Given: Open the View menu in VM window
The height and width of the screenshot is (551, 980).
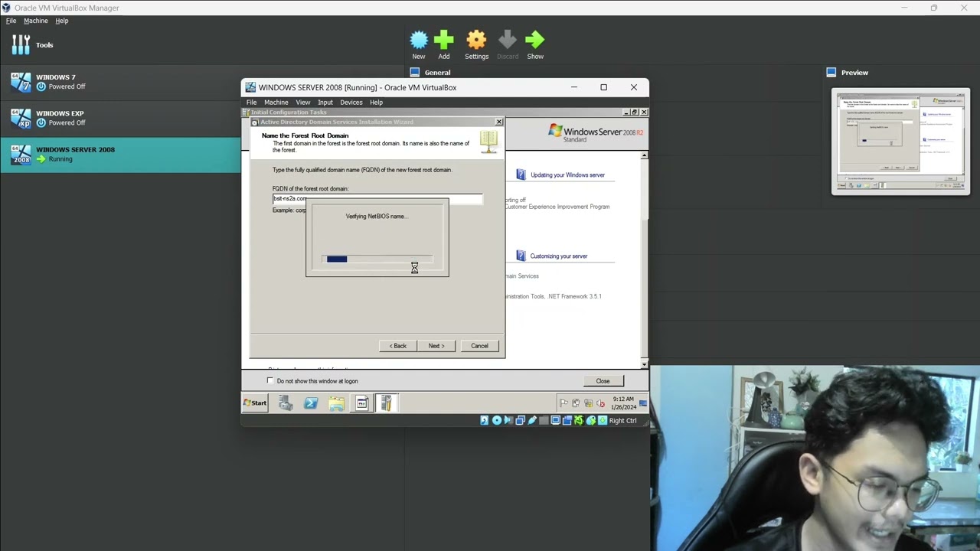Looking at the screenshot, I should pos(303,102).
